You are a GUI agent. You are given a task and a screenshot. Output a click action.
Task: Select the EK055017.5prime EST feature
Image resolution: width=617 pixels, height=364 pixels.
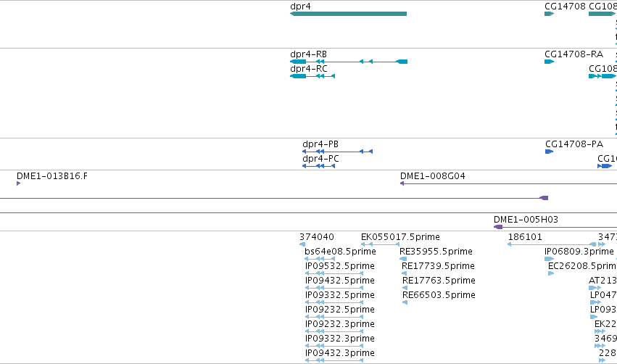coord(380,244)
